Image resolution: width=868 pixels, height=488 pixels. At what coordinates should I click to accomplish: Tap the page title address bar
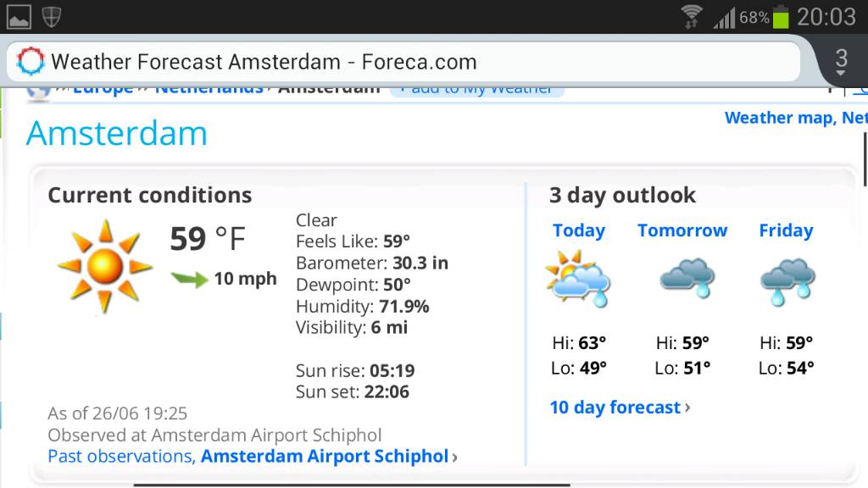(407, 61)
